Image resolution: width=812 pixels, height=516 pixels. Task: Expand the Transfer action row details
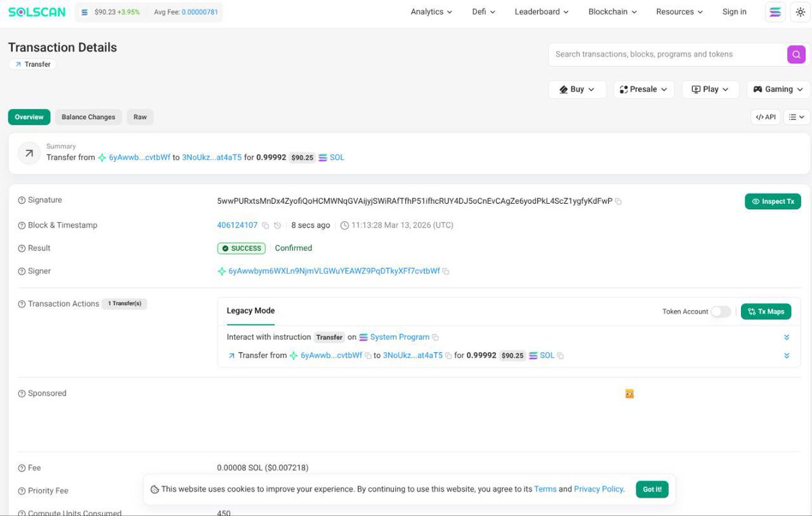click(x=786, y=356)
